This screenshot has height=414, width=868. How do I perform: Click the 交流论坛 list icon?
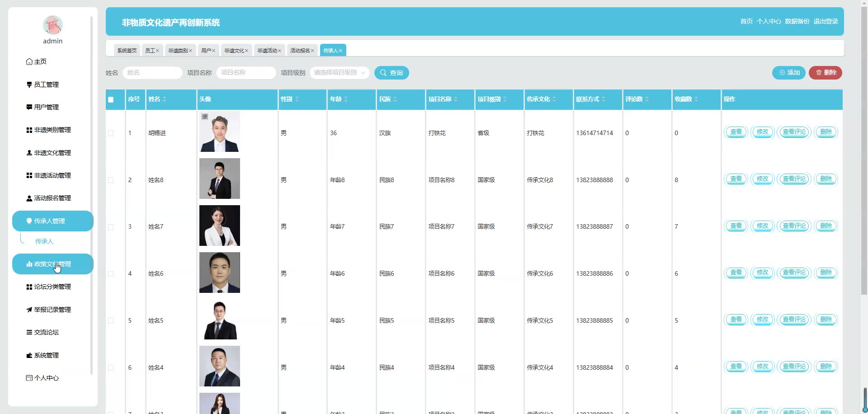29,332
